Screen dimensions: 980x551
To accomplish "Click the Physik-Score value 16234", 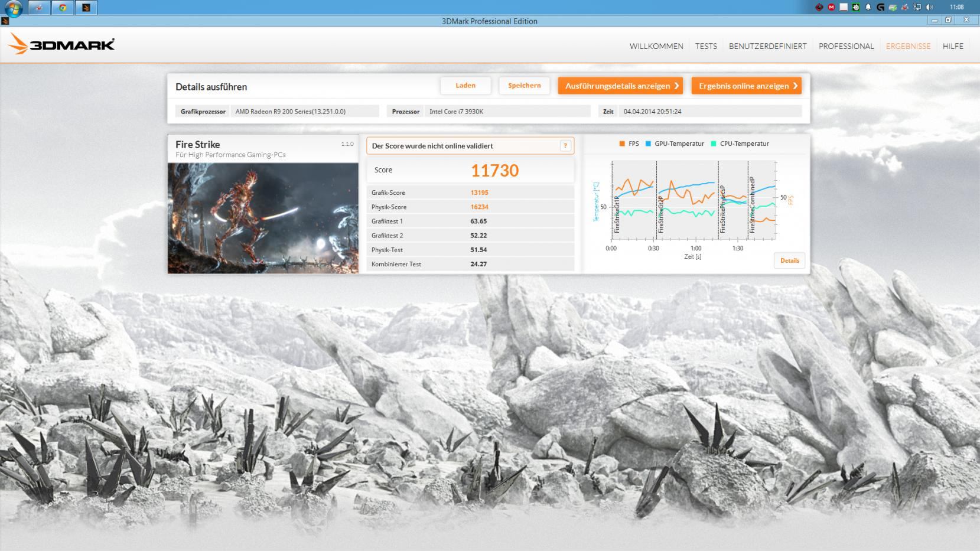I will (479, 207).
